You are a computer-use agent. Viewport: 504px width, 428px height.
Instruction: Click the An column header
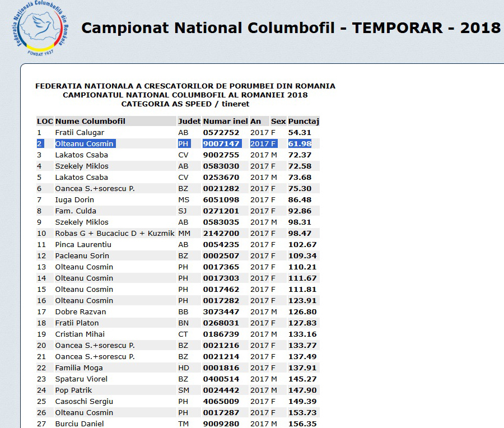pyautogui.click(x=255, y=121)
